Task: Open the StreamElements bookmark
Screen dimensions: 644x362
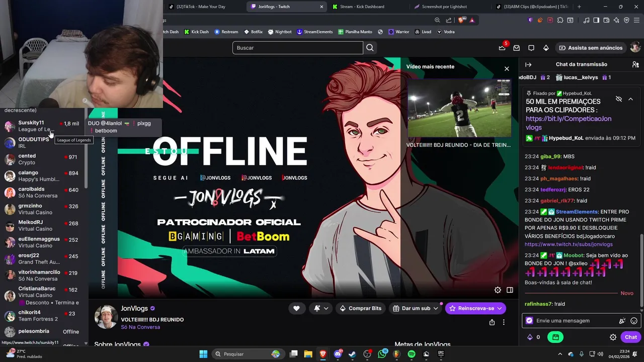Action: 314,32
